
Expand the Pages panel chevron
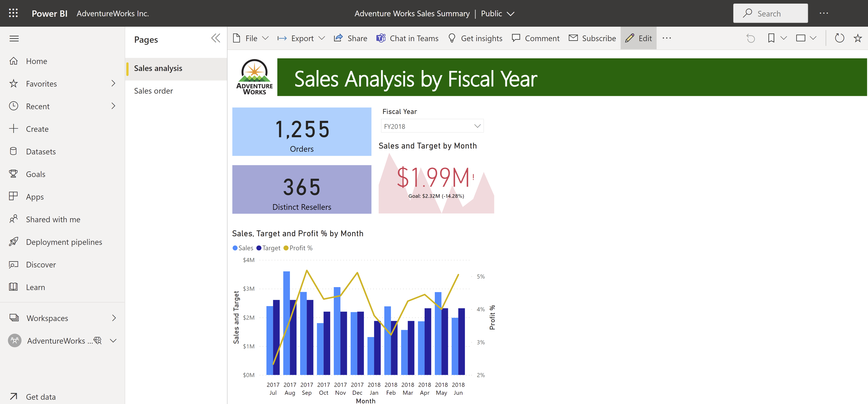click(216, 38)
